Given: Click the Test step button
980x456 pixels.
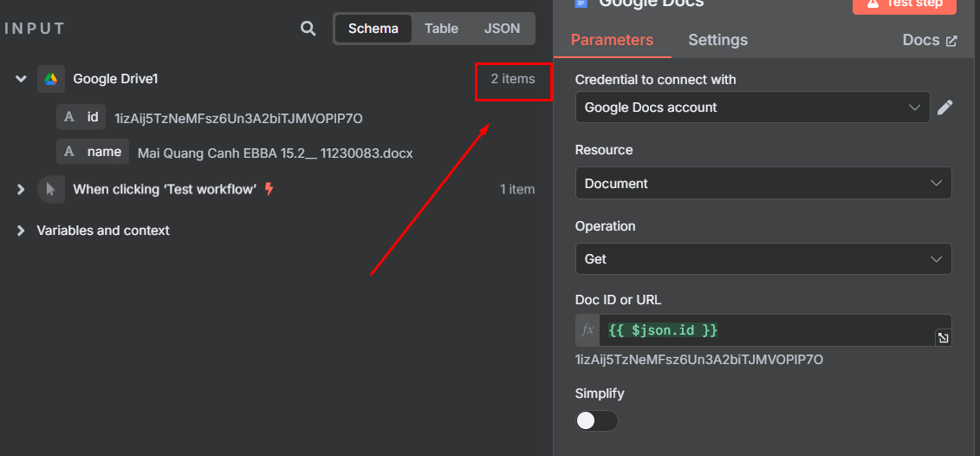Looking at the screenshot, I should point(905,4).
